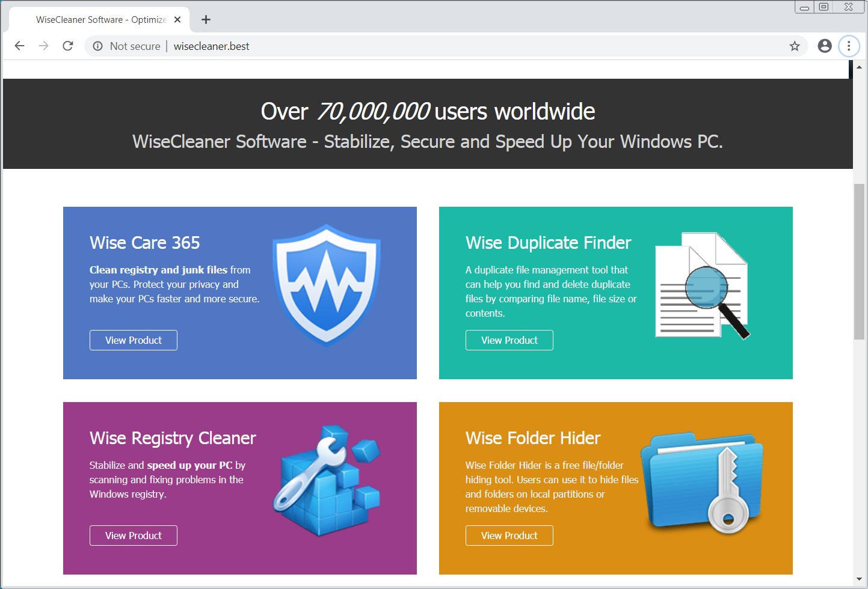View Product for Wise Registry Cleaner

coord(134,536)
